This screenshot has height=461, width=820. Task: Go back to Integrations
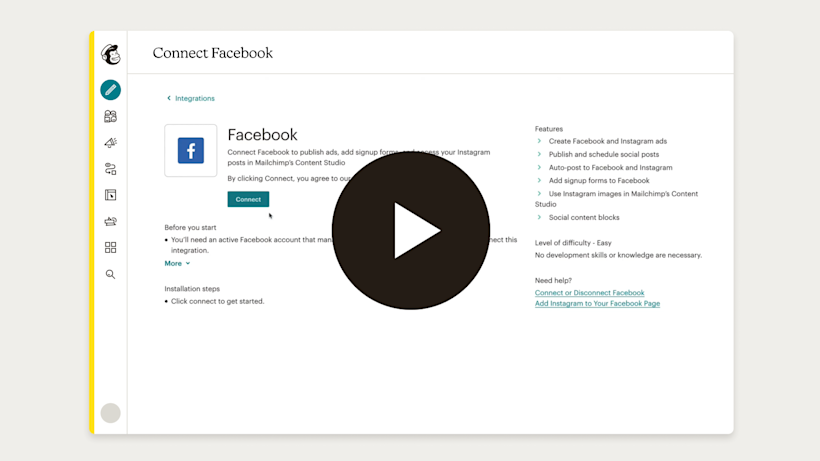(191, 98)
